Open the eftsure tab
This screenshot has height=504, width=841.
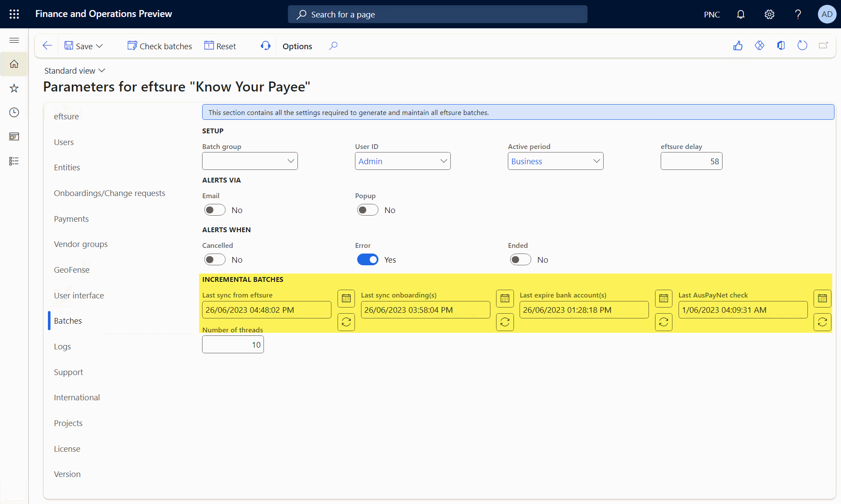click(66, 116)
